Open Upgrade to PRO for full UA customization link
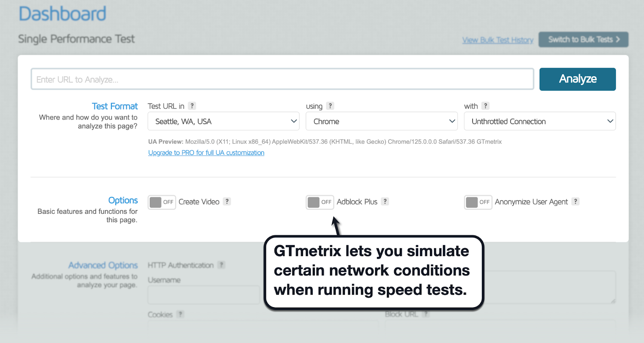The image size is (644, 343). (206, 153)
